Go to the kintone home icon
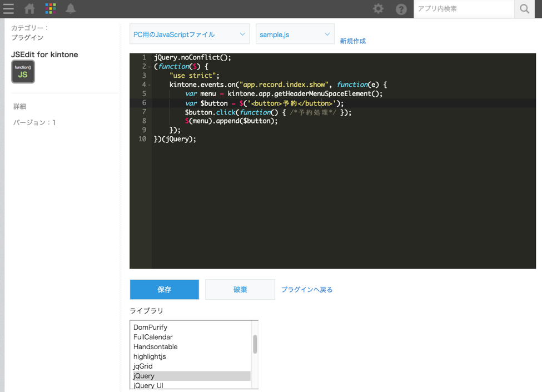 (x=29, y=9)
